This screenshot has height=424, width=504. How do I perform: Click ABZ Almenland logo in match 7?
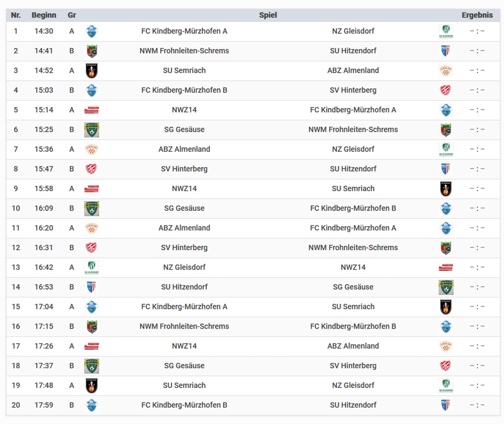point(92,149)
